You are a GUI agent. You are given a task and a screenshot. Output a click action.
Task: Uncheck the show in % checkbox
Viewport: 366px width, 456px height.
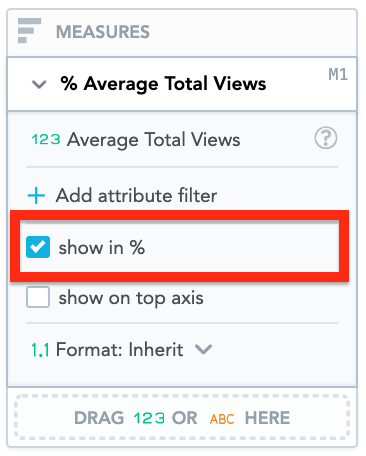click(x=38, y=247)
